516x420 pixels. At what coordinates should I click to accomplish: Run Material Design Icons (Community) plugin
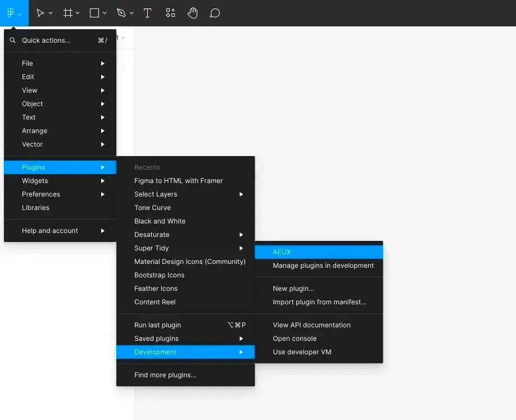point(185,262)
